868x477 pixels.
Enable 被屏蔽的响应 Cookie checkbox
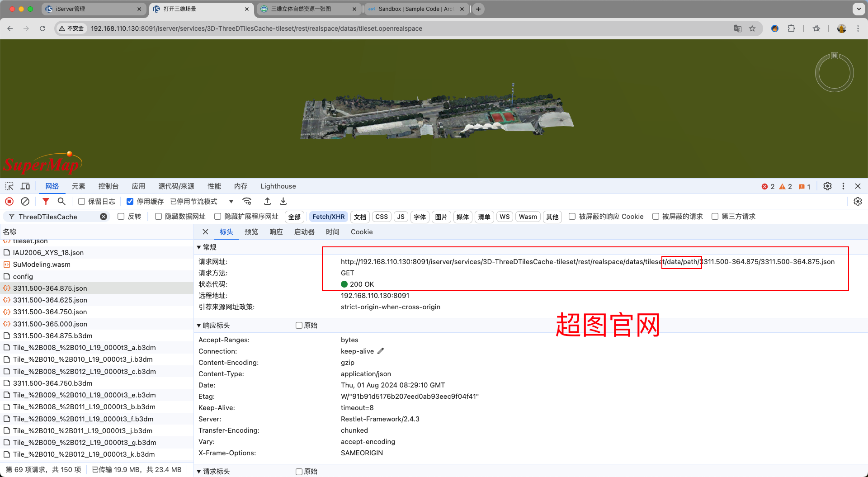(x=572, y=217)
